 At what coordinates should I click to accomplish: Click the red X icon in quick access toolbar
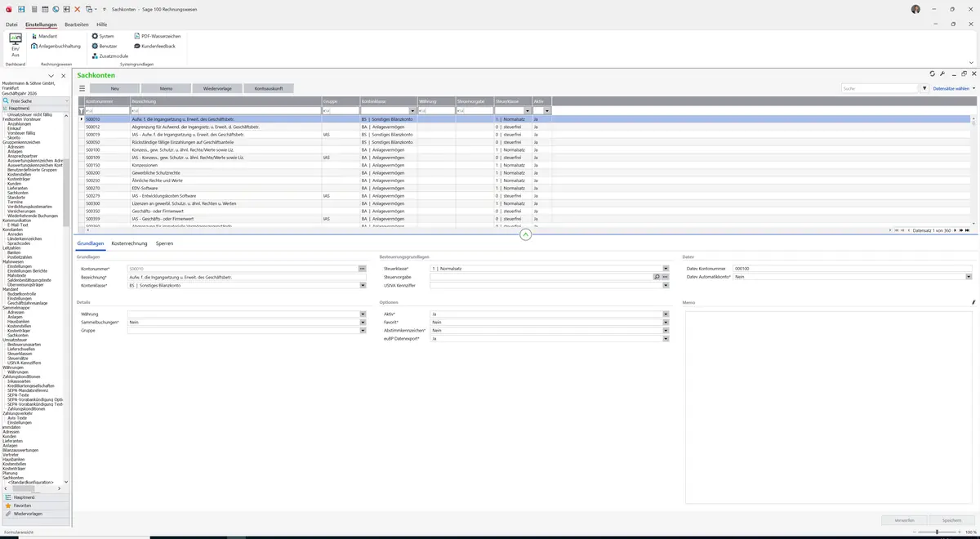coord(77,9)
